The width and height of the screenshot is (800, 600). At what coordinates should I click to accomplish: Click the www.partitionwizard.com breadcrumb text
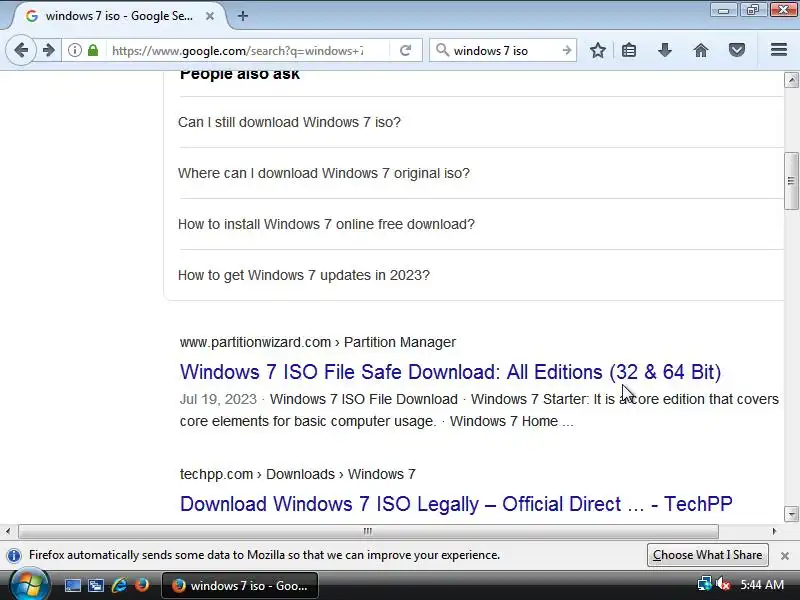point(255,342)
